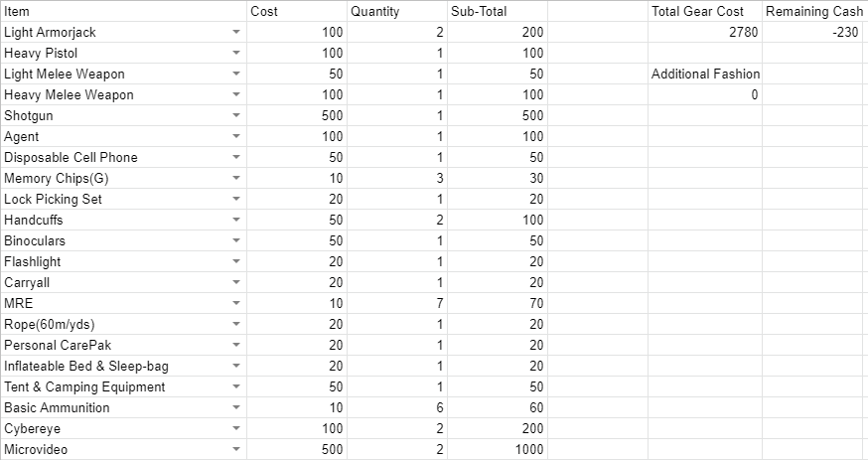Select the Remaining Cash cell showing -230

coord(814,32)
